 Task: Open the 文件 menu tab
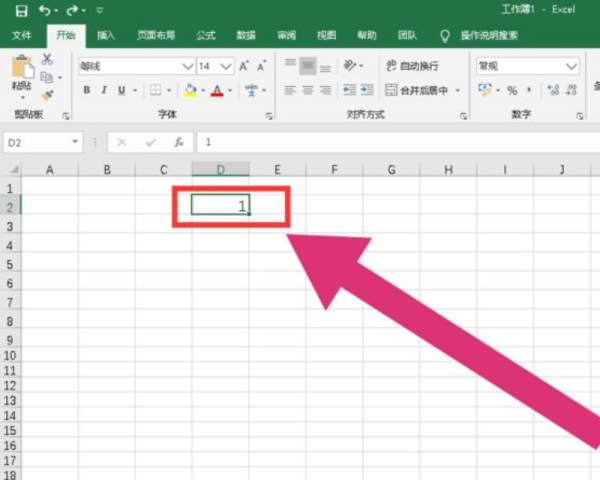click(21, 36)
